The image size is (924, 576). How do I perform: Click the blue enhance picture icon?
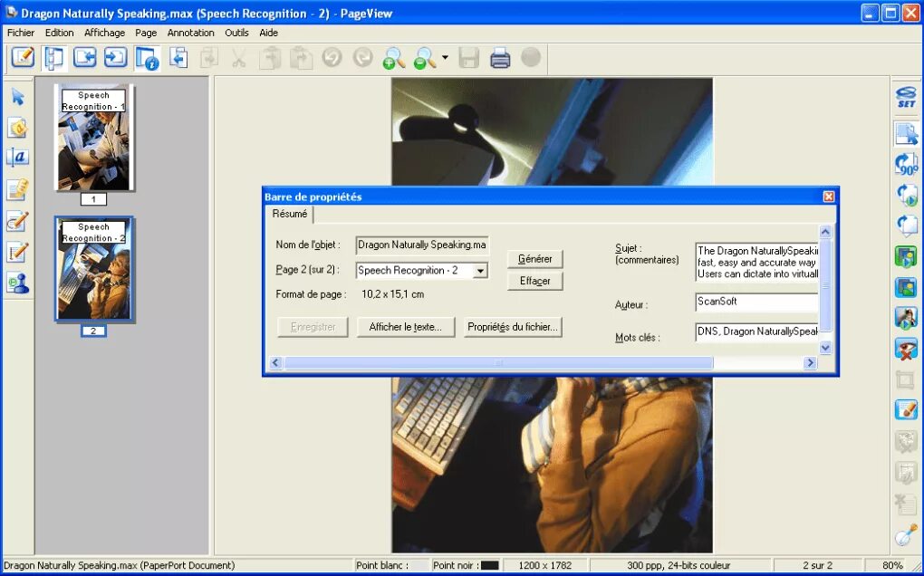pos(906,287)
